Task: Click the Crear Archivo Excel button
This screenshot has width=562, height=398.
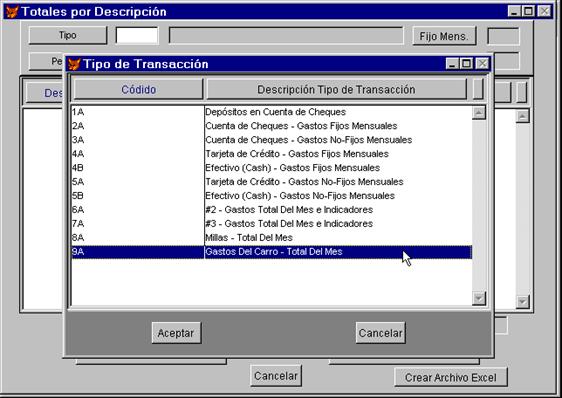Action: click(451, 377)
